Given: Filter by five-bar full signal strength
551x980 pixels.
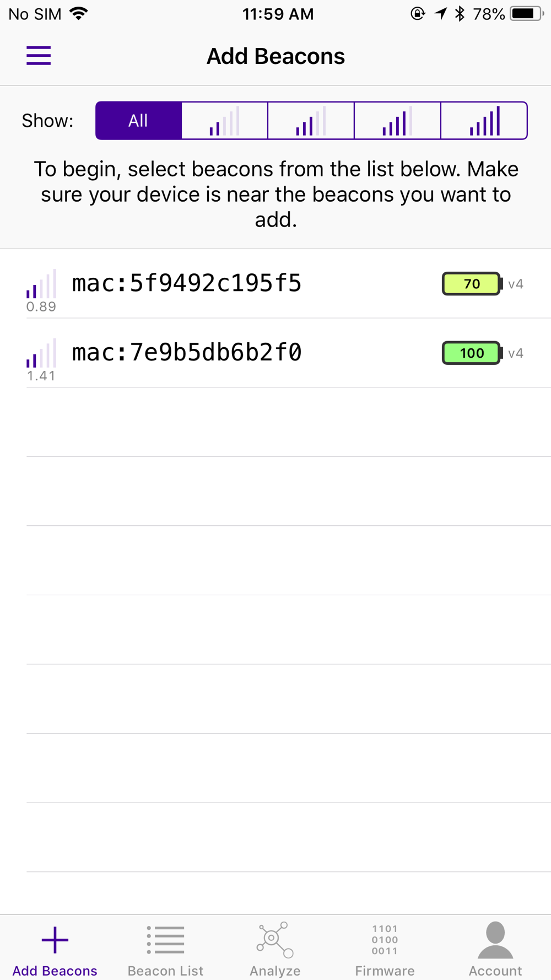Looking at the screenshot, I should point(484,121).
